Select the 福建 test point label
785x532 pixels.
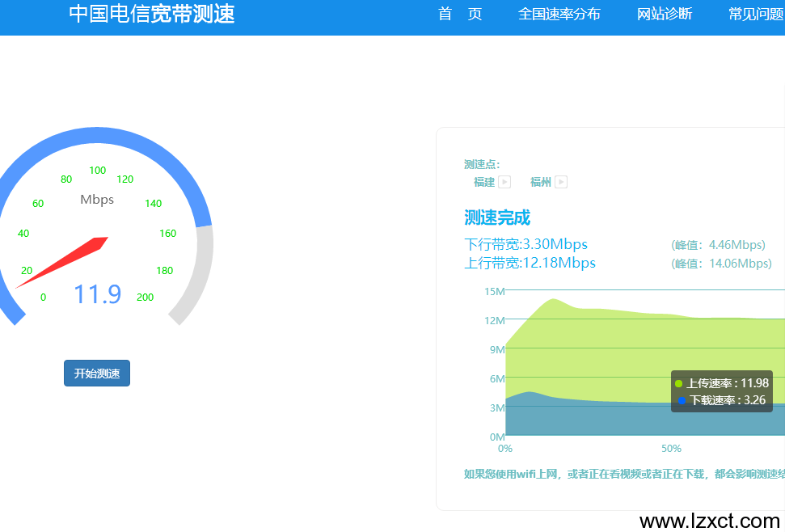[484, 182]
